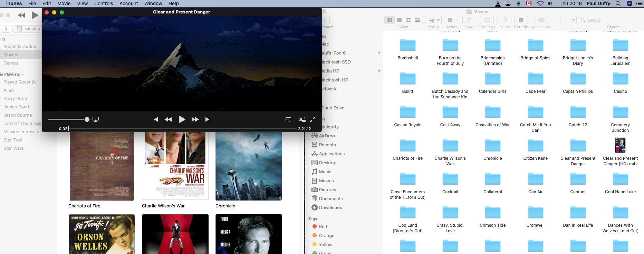This screenshot has width=644, height=254.
Task: Click the iTunes main toolbar rewind button
Action: point(21,15)
